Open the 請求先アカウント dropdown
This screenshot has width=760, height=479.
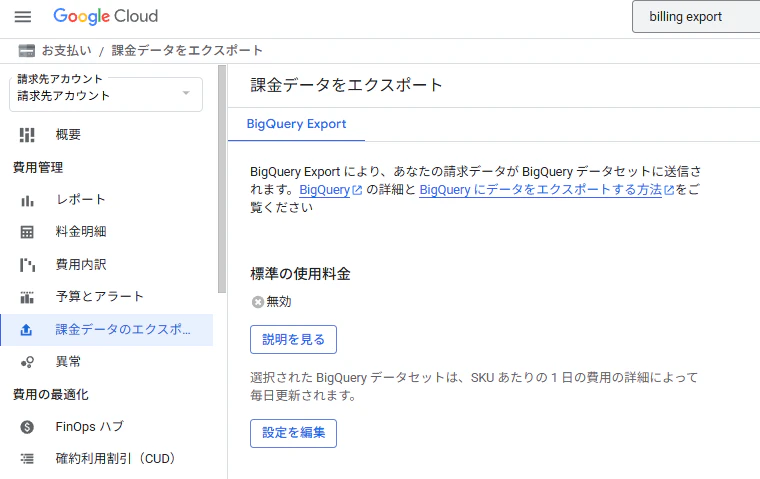(x=106, y=94)
